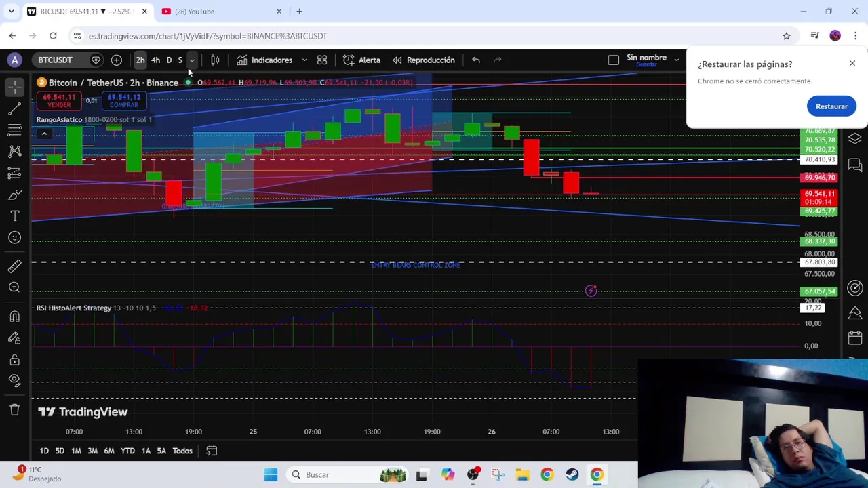The image size is (868, 488).
Task: Click the Sin nombre layout name
Action: point(646,58)
